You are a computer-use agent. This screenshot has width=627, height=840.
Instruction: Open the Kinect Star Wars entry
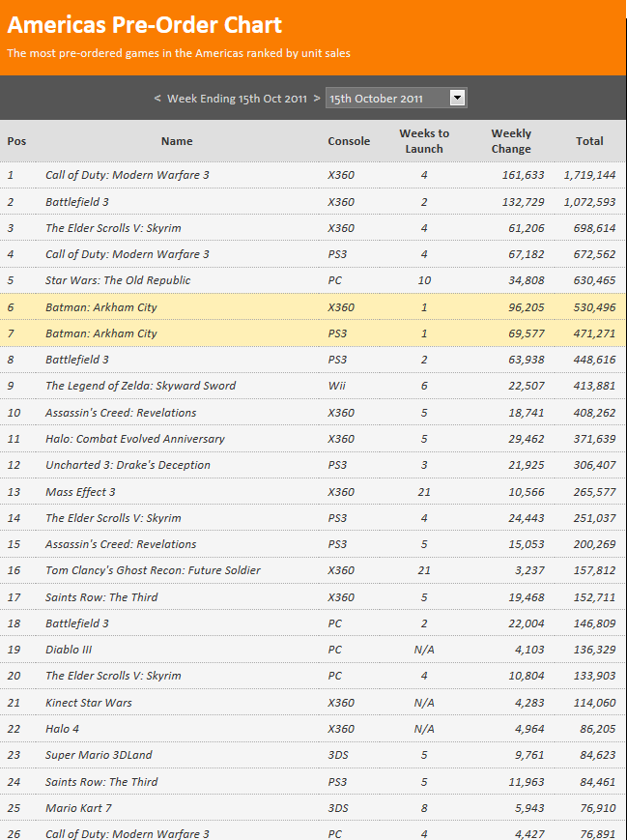pyautogui.click(x=89, y=703)
